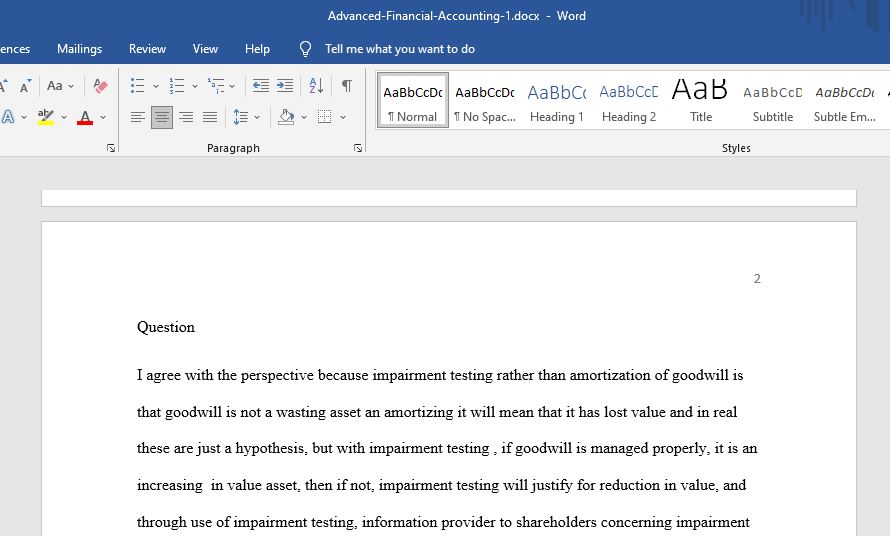Image resolution: width=890 pixels, height=536 pixels.
Task: Insert a numbered list
Action: click(x=177, y=86)
